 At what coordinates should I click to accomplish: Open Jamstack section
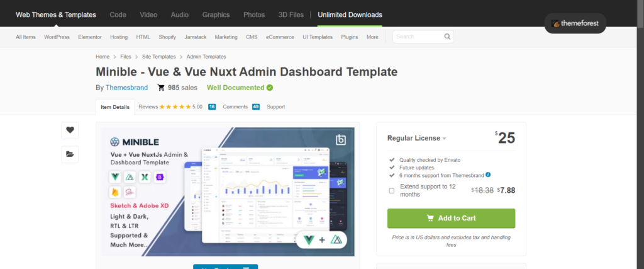(x=195, y=37)
